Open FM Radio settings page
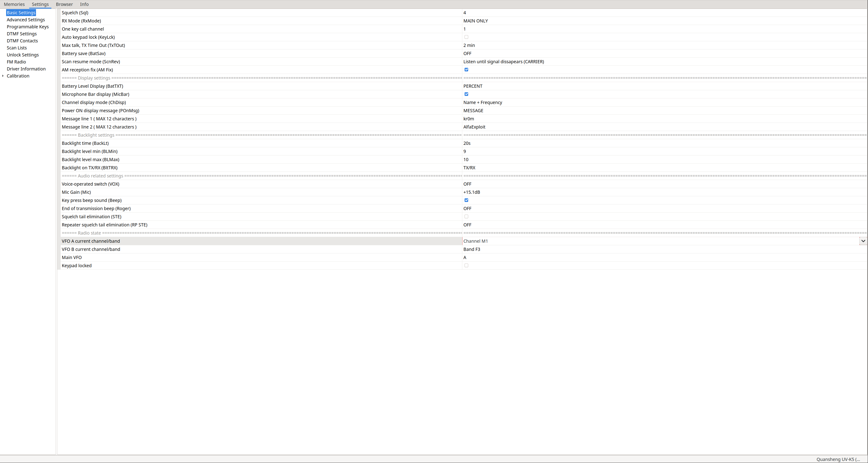The width and height of the screenshot is (868, 463). [x=16, y=62]
